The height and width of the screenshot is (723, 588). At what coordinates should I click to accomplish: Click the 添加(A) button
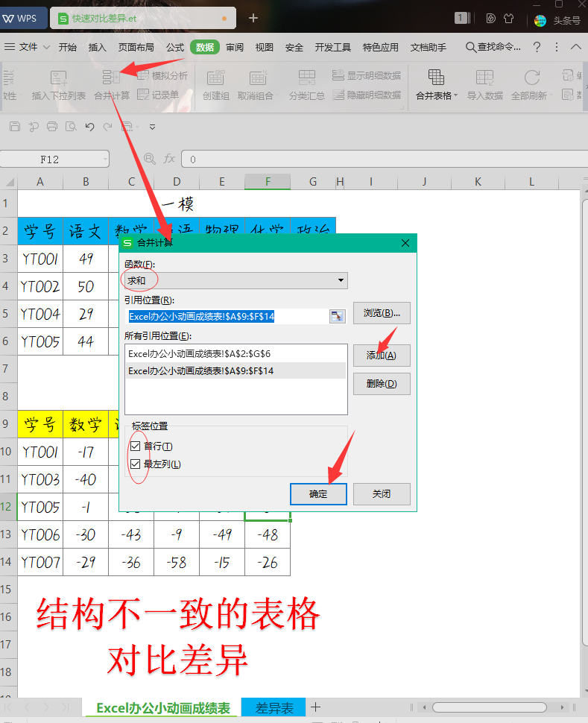click(x=382, y=356)
